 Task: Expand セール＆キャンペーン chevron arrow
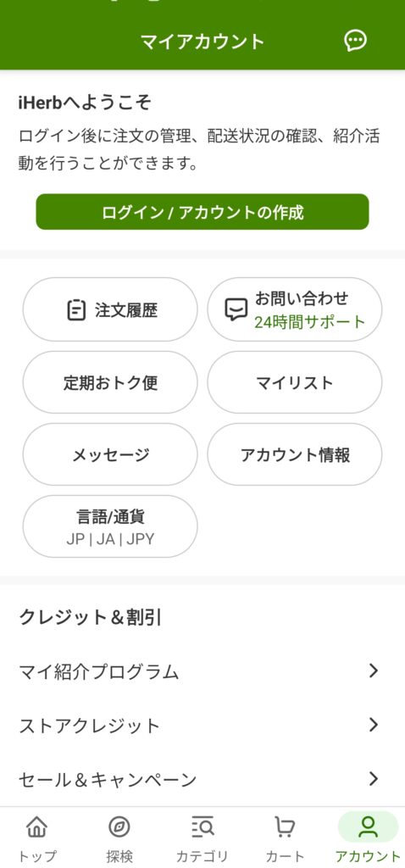pyautogui.click(x=374, y=779)
